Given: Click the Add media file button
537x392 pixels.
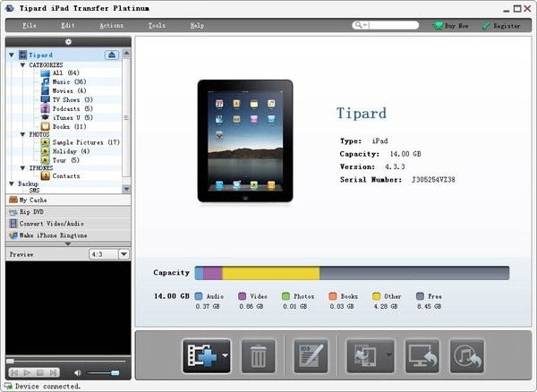Looking at the screenshot, I should click(201, 355).
